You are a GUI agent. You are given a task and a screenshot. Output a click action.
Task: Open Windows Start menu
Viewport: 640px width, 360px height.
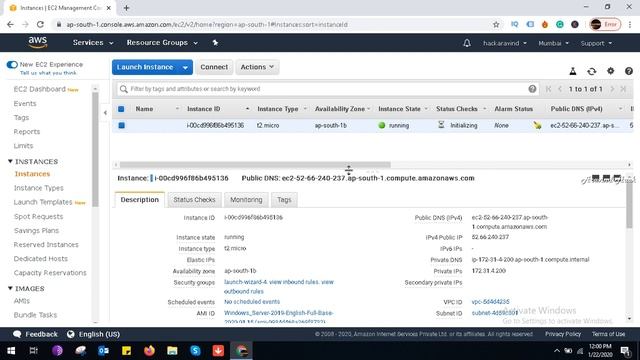click(x=11, y=351)
